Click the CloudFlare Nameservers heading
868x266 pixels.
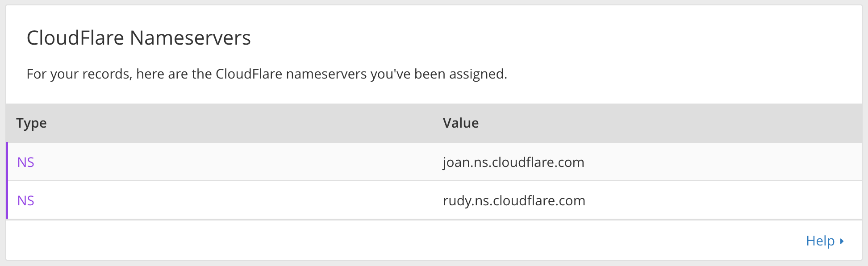point(138,37)
